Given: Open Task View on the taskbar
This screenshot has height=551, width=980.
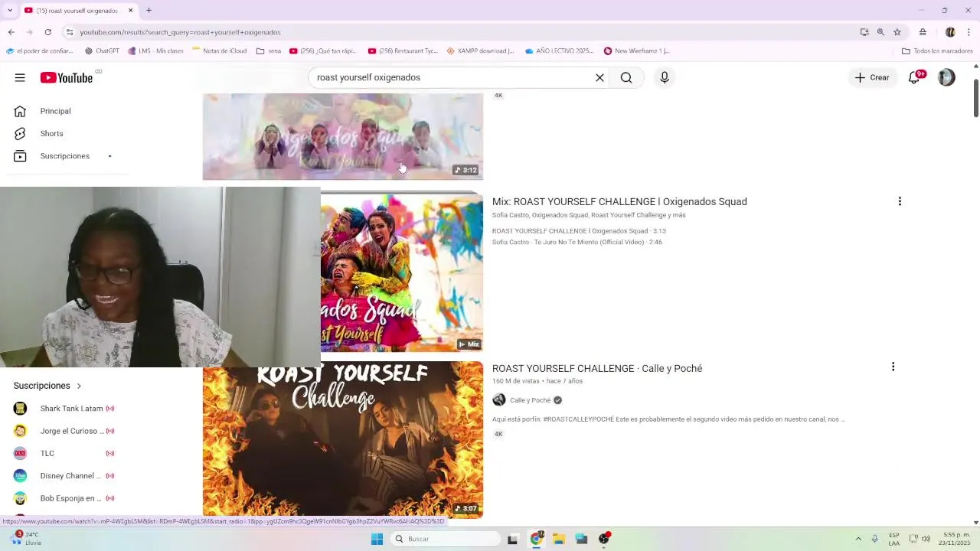Looking at the screenshot, I should 513,539.
